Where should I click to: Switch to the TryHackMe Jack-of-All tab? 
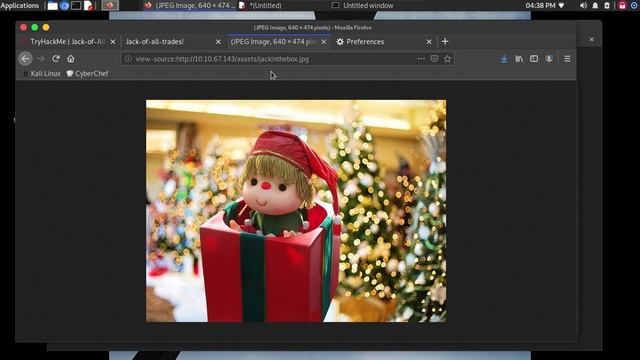click(x=67, y=42)
